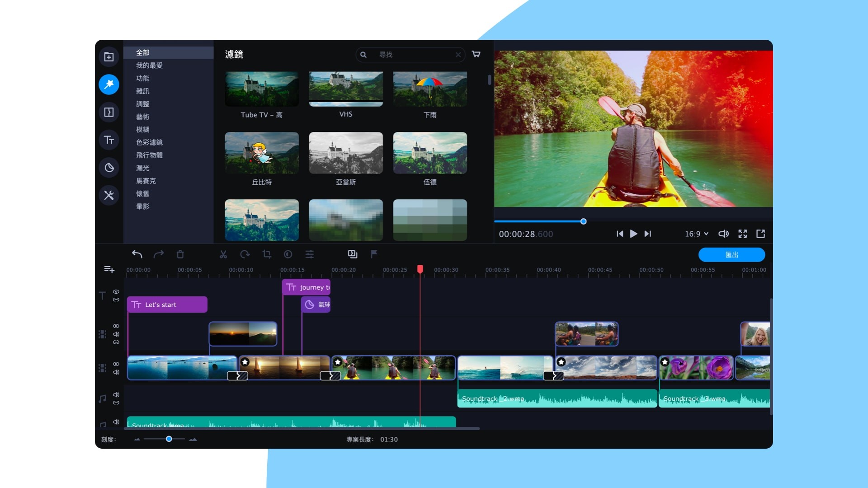
Task: Open the Filters wand tab in sidebar
Action: click(109, 84)
